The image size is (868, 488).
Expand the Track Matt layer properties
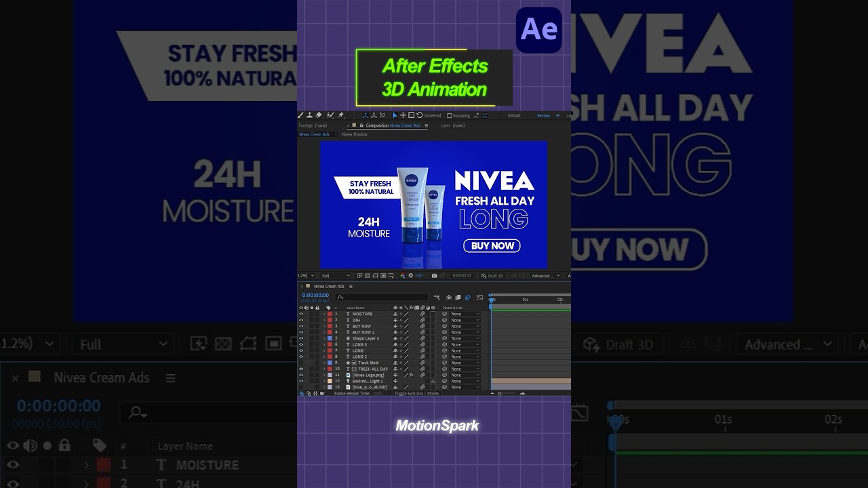coord(324,363)
